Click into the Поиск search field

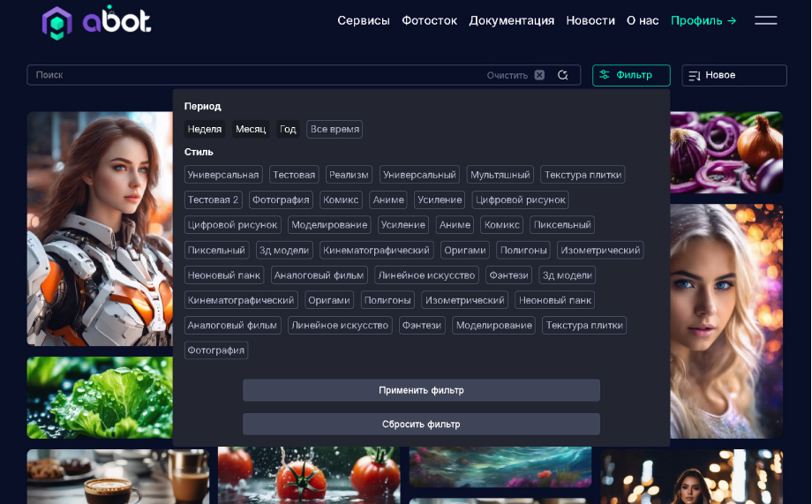pos(256,75)
